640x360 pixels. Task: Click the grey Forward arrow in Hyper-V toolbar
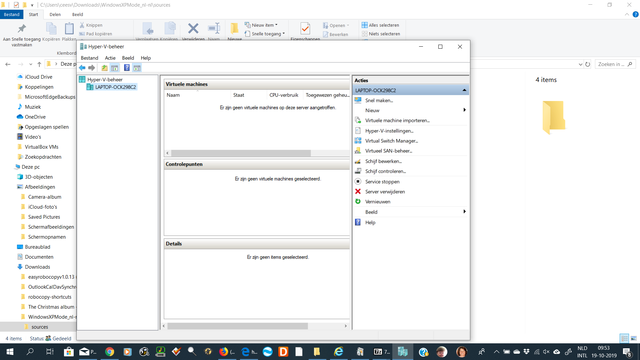pos(91,68)
